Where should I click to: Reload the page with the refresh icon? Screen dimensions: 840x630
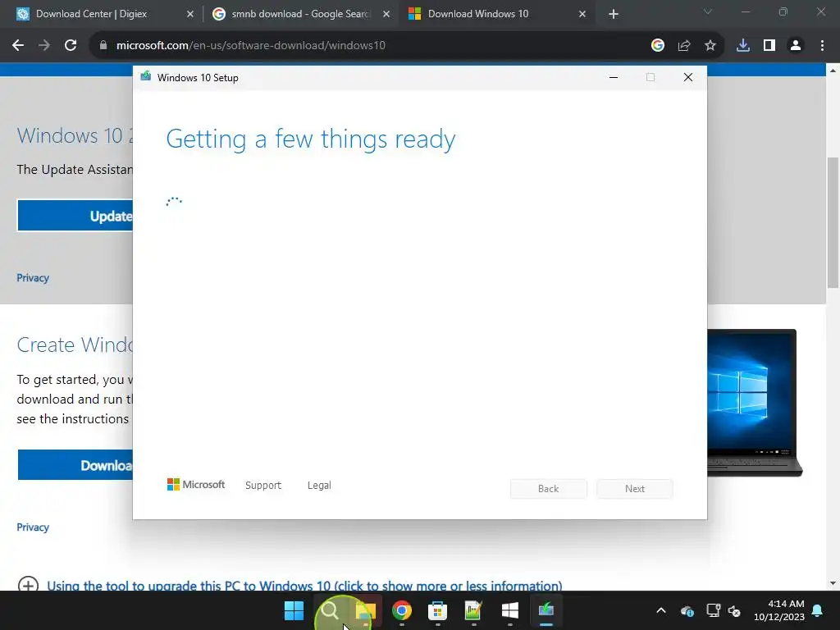[x=71, y=46]
